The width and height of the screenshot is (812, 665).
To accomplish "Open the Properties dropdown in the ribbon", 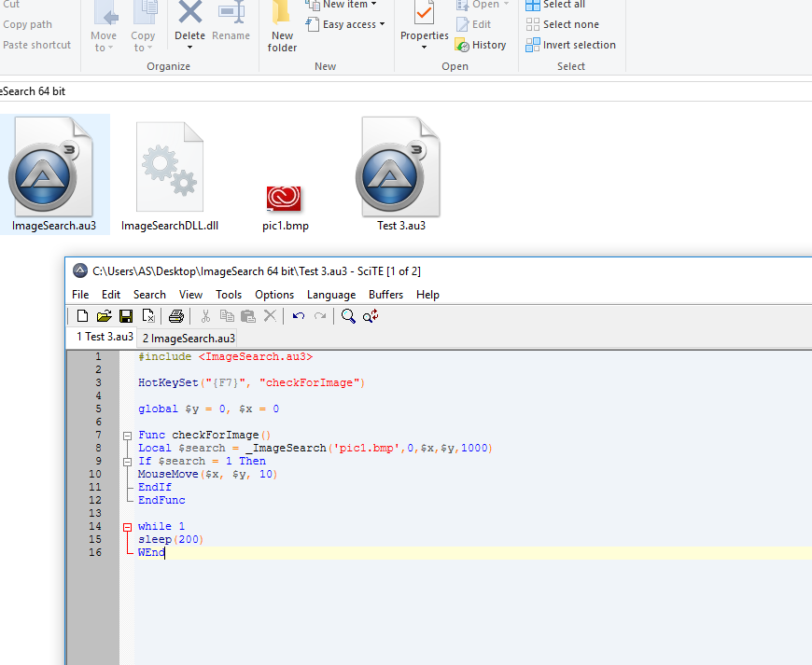I will tap(425, 48).
